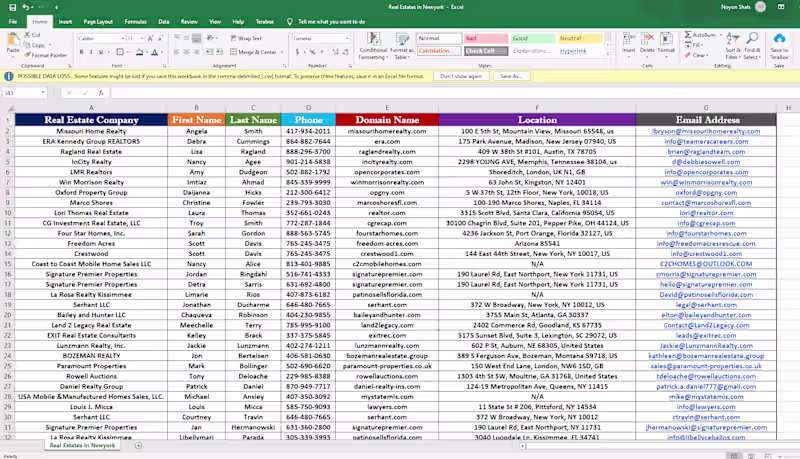Decrease font size with the smaller A
Viewport: 800px width, 459px height.
coord(160,38)
